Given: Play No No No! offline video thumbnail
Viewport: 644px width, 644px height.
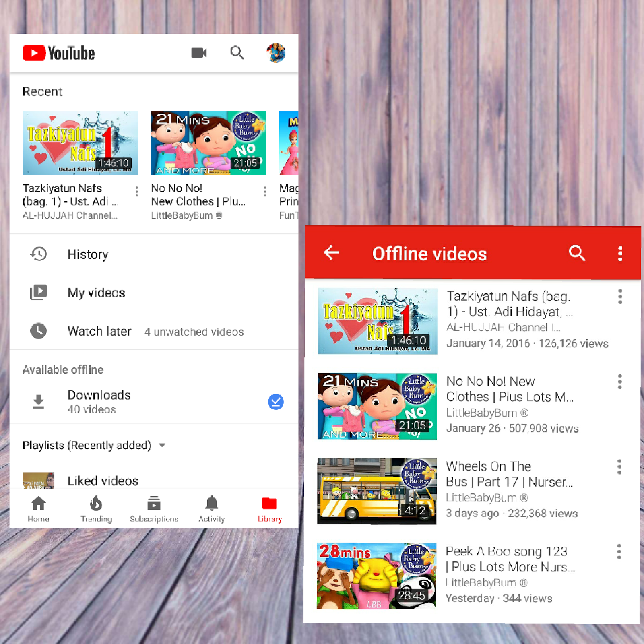Looking at the screenshot, I should tap(377, 406).
